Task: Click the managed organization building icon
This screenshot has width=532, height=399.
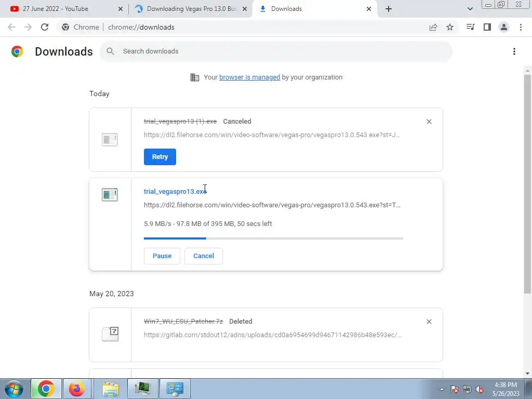Action: coord(195,77)
